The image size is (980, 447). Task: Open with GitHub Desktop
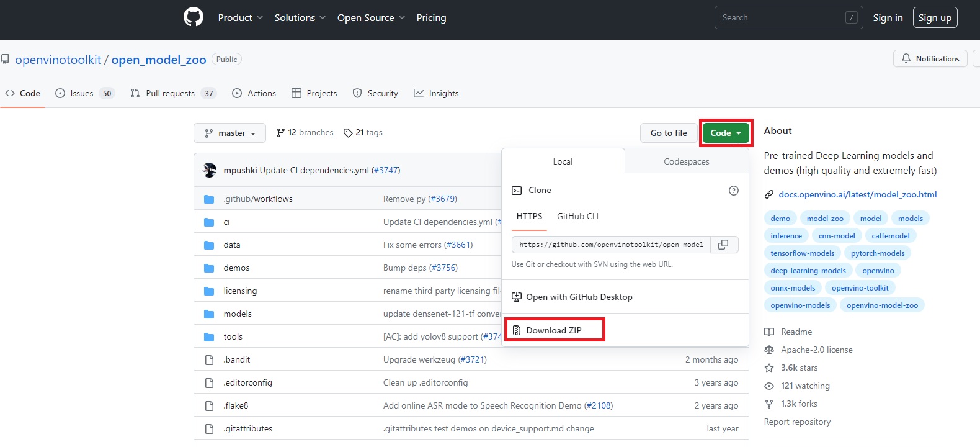point(579,297)
